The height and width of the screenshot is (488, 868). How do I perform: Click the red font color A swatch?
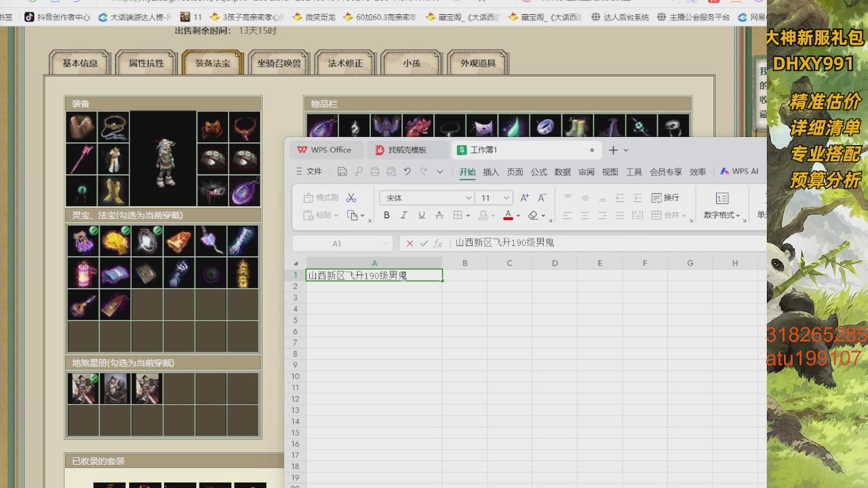tap(509, 216)
